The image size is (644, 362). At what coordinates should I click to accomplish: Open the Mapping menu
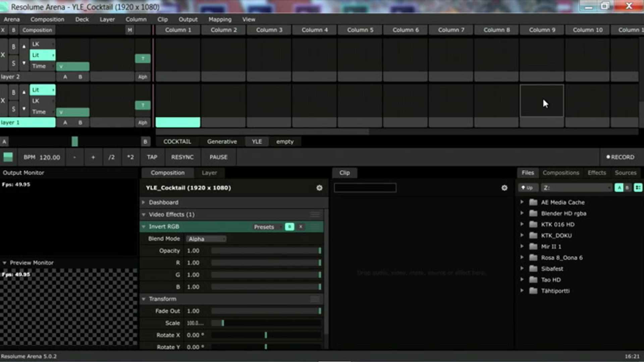[220, 19]
